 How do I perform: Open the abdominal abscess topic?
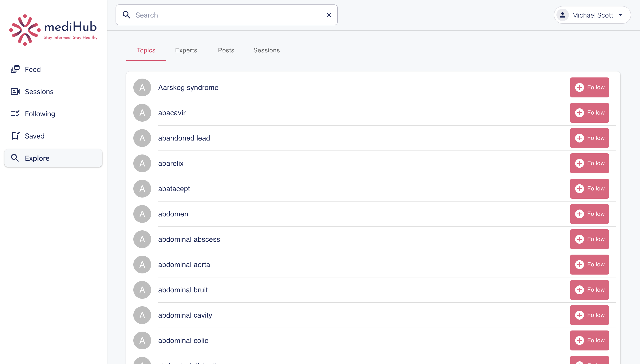(x=189, y=239)
